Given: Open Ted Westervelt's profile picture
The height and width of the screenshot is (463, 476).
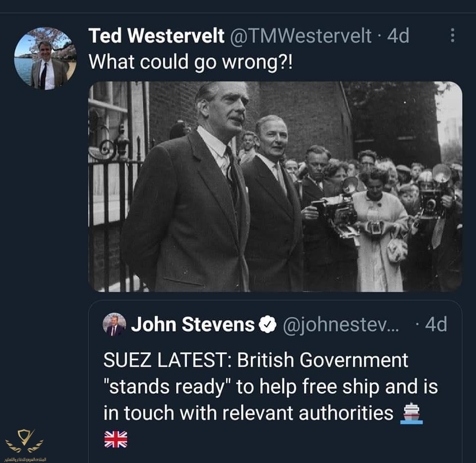Looking at the screenshot, I should click(45, 58).
